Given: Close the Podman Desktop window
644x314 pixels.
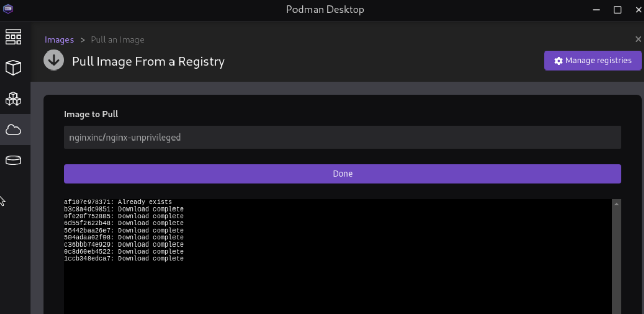Looking at the screenshot, I should tap(638, 10).
